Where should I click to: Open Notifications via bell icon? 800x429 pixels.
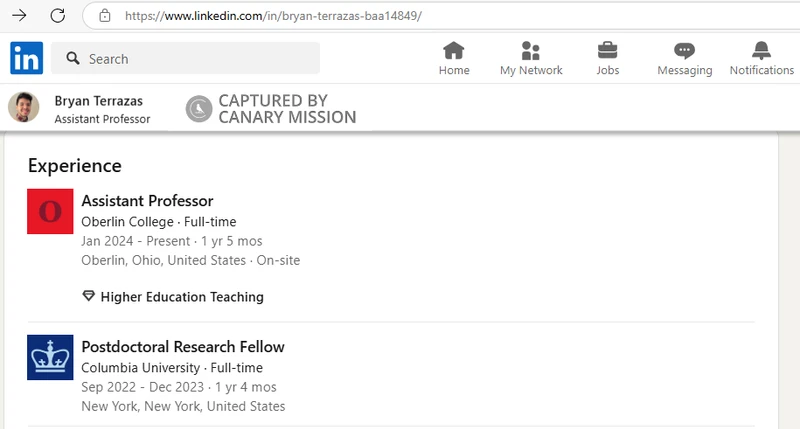pos(761,51)
